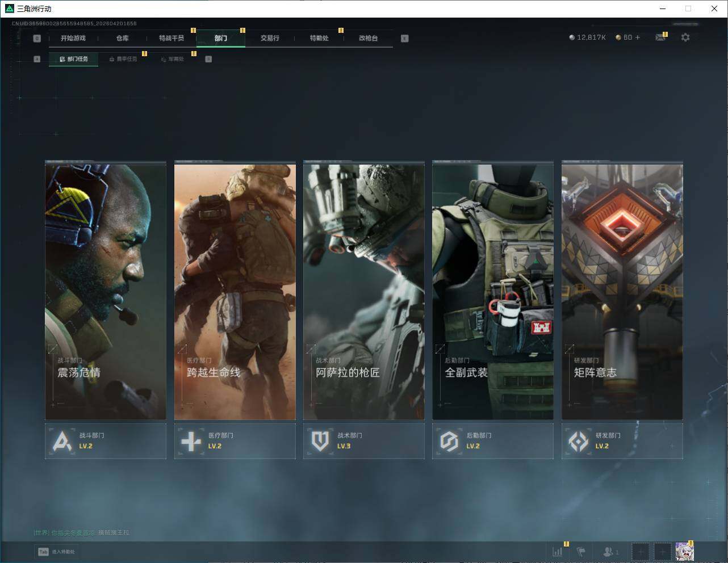Click the 后勤部门 LV.2 button

493,441
